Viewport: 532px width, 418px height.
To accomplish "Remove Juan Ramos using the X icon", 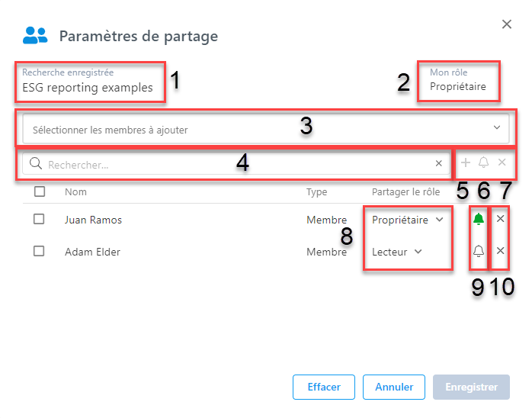I will [x=500, y=219].
